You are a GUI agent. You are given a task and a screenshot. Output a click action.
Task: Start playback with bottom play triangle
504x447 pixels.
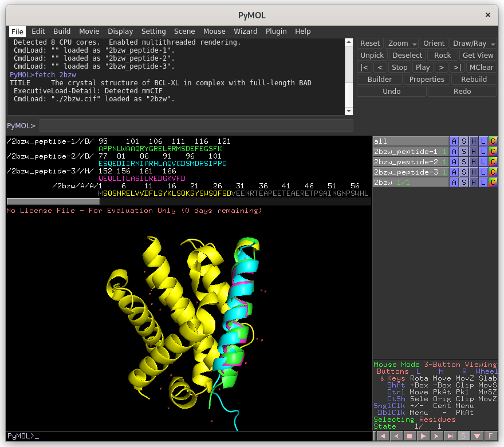point(423,436)
